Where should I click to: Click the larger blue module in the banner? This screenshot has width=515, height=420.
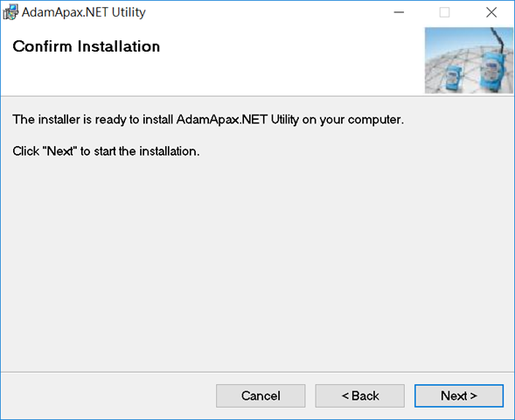pos(492,72)
